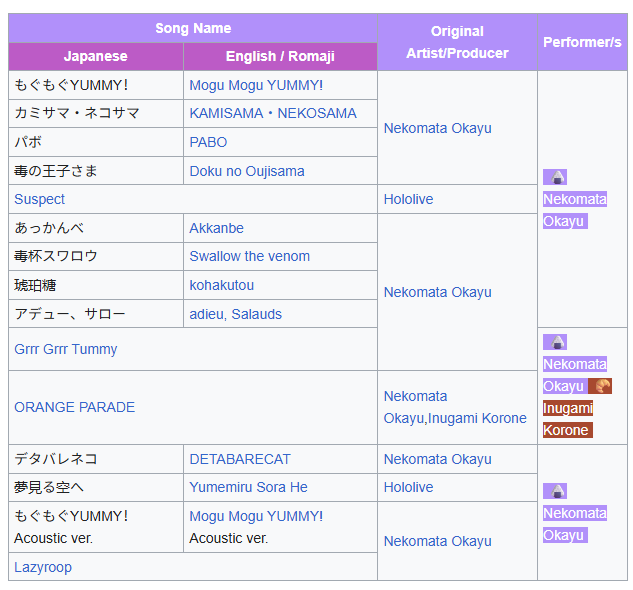Click Nekomata Okayu artist link in DETABARECAT row
The image size is (633, 590).
438,459
